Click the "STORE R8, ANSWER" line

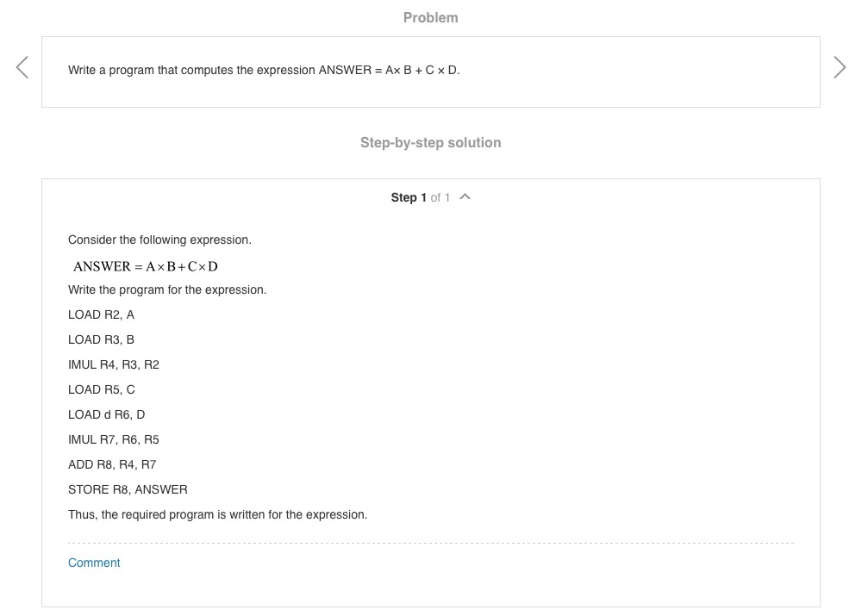pyautogui.click(x=128, y=490)
